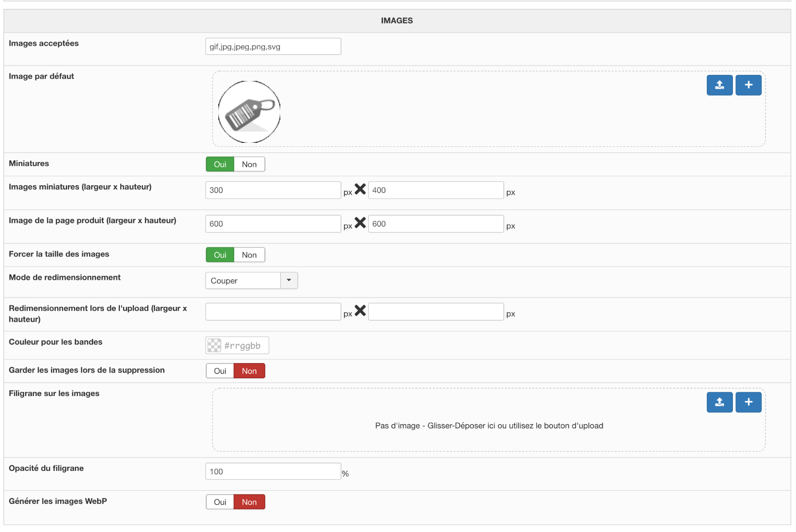
Task: Click upload icon for watermark image
Action: click(719, 402)
